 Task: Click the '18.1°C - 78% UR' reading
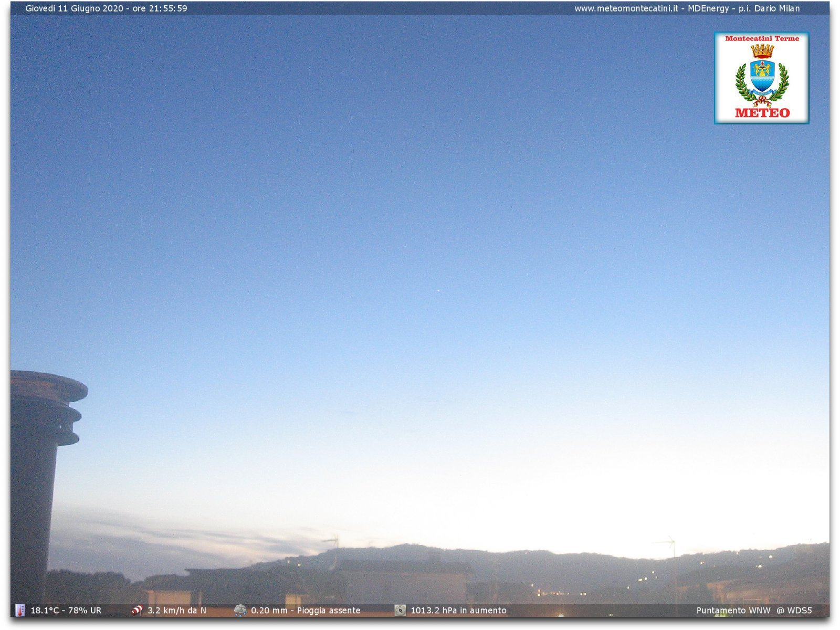point(66,611)
